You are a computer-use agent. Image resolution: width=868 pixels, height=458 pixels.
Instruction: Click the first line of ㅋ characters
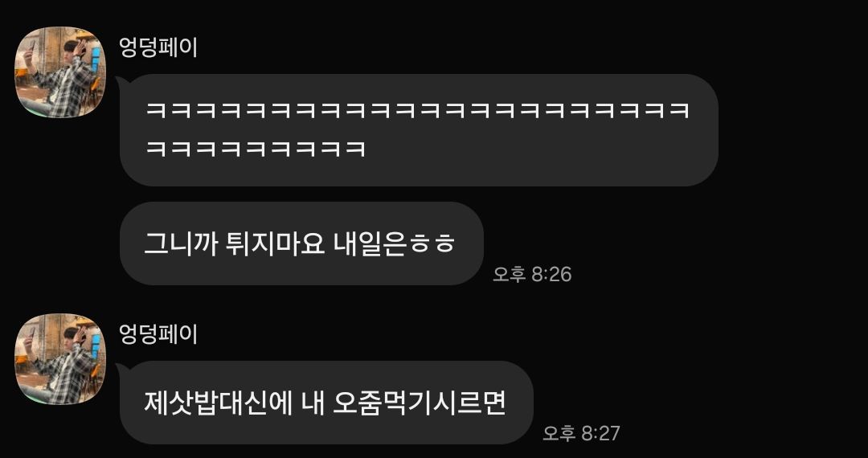click(417, 111)
